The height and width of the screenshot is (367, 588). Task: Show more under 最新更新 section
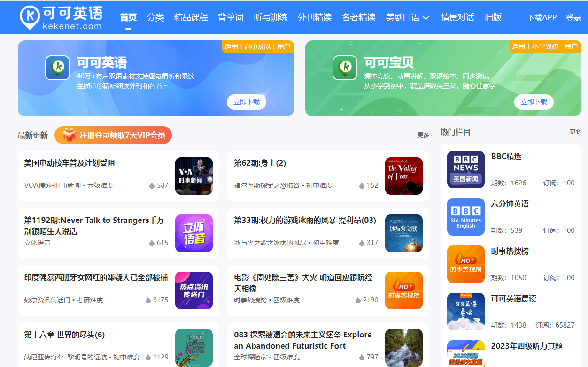(423, 135)
